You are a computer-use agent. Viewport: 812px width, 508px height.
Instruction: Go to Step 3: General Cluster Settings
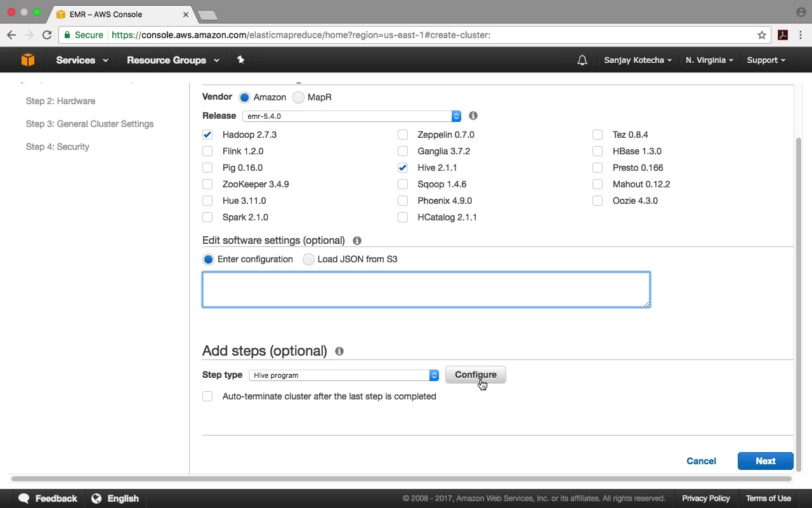(x=89, y=124)
